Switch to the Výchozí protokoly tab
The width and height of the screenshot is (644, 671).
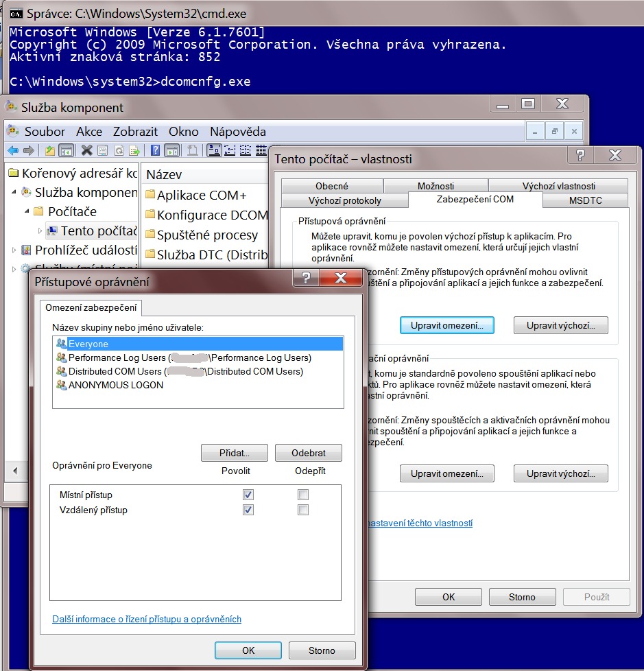click(344, 201)
